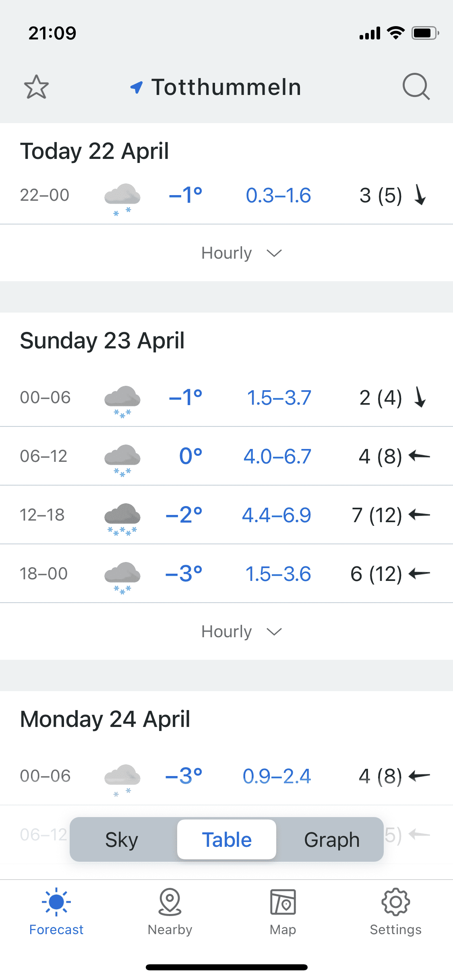Screen dimensions: 453x980
Task: Tap the favorite star icon
Action: click(36, 87)
